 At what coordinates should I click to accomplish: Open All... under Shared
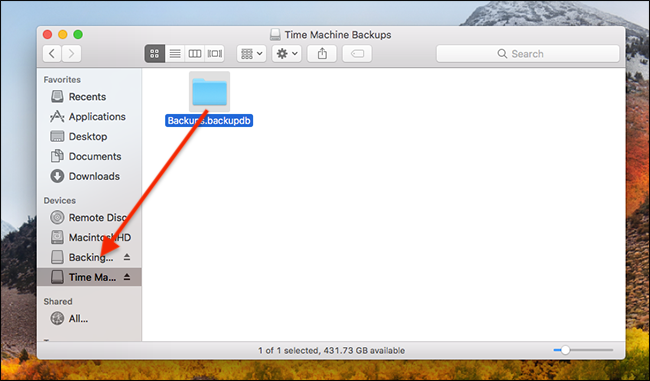(x=89, y=318)
